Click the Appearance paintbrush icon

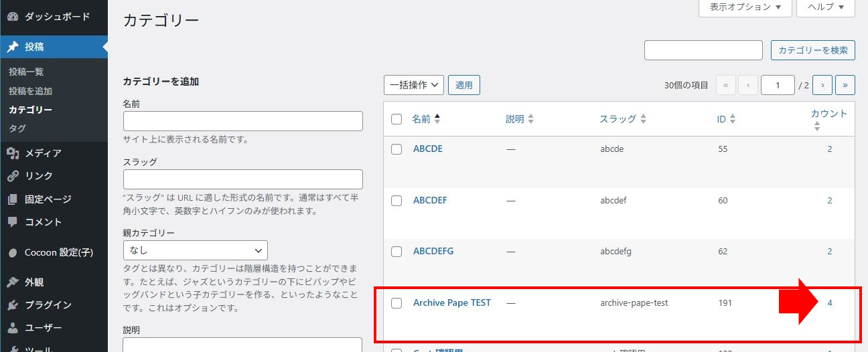(x=13, y=282)
